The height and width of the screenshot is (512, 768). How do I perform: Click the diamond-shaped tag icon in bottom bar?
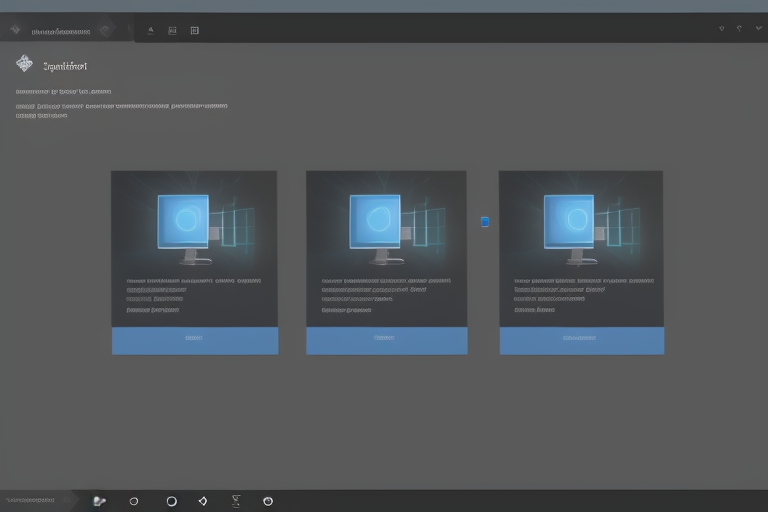coord(203,501)
